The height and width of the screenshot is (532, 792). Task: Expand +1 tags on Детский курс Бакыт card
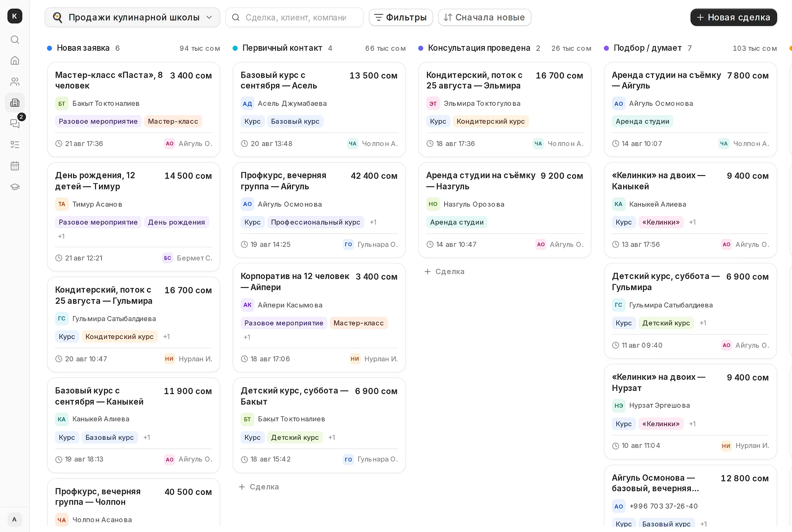click(x=332, y=437)
